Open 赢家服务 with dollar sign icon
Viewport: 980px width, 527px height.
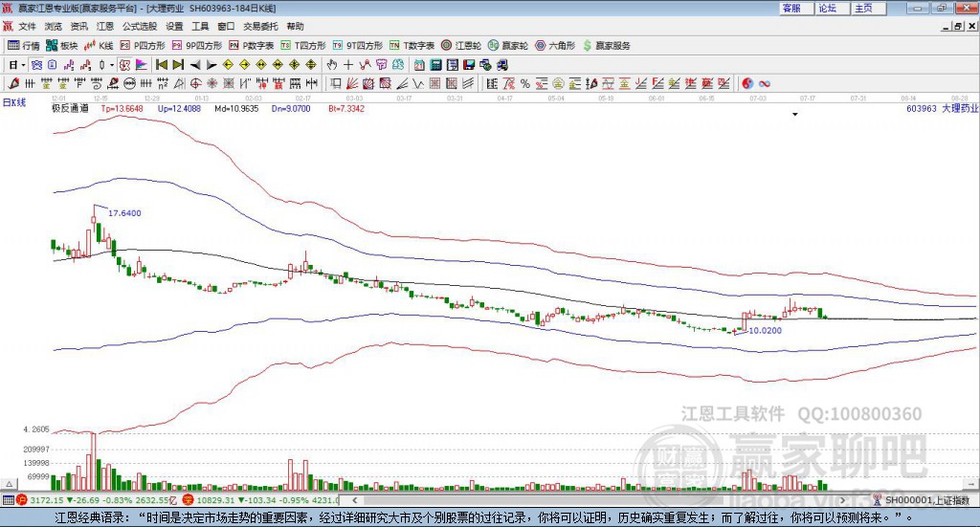click(606, 46)
